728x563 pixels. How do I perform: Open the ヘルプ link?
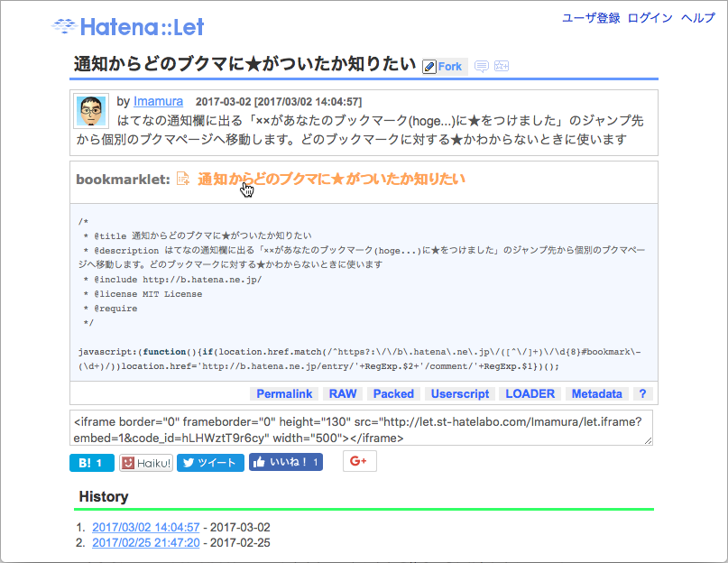click(698, 18)
